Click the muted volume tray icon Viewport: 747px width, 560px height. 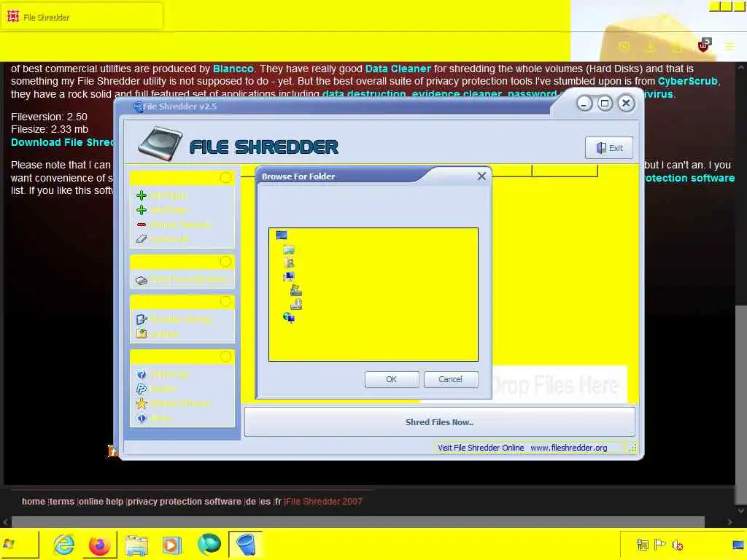point(678,545)
